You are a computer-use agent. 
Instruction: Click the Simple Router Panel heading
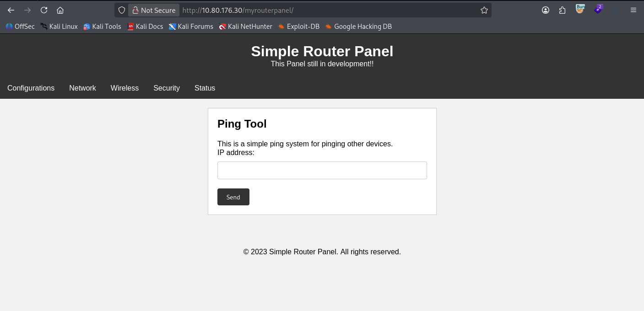[x=322, y=51]
